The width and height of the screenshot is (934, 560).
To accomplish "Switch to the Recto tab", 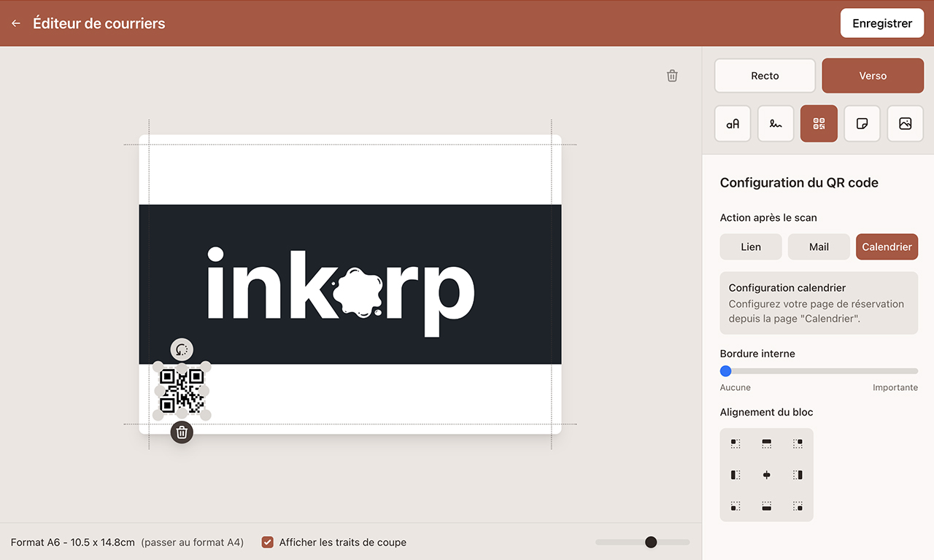I will 765,76.
